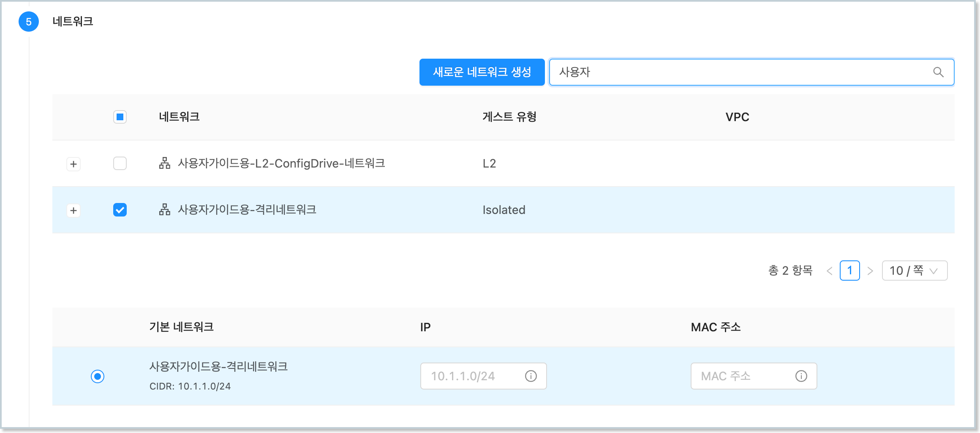Click the search magnifier icon in network search
This screenshot has width=980, height=433.
click(x=938, y=72)
